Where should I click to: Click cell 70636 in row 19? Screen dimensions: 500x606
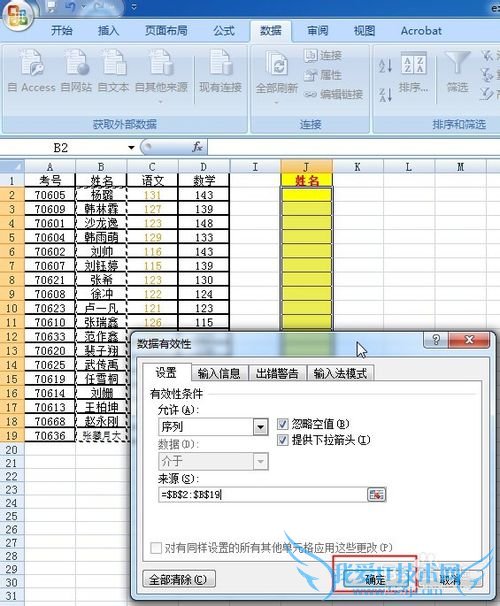point(50,436)
